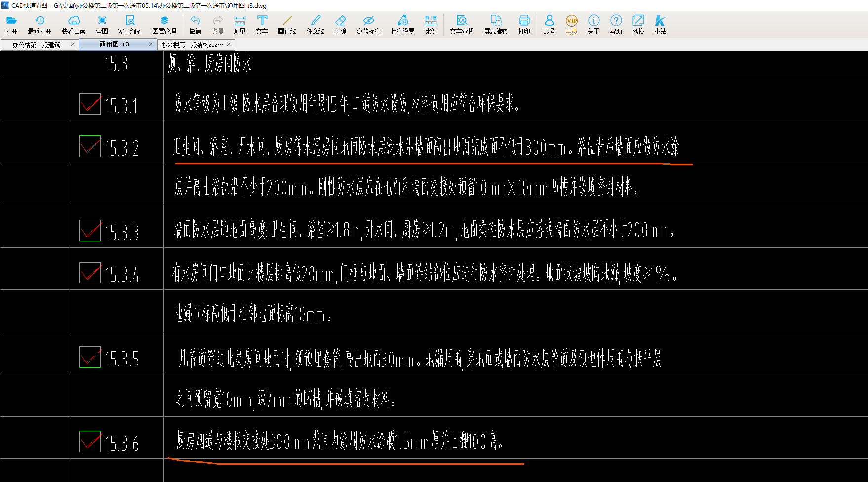The width and height of the screenshot is (868, 482).
Task: Click the line starting 墙面防水层距地面高度
Action: click(x=424, y=230)
